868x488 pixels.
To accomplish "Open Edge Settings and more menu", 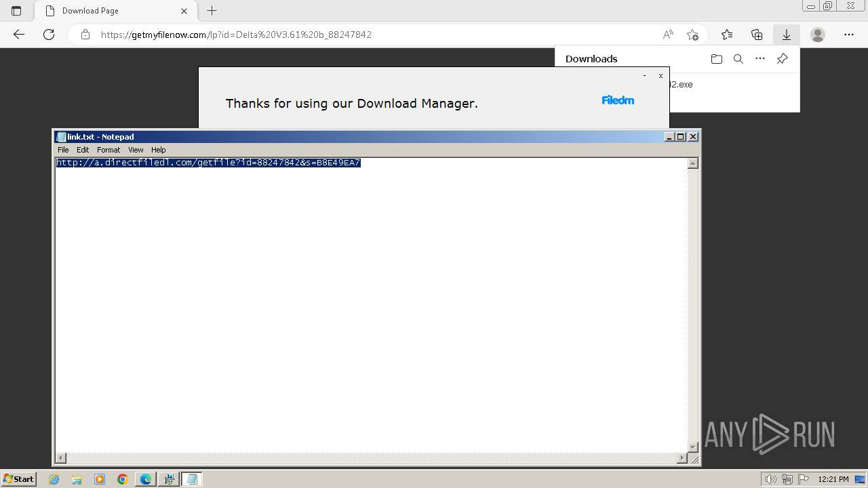I will pos(849,35).
